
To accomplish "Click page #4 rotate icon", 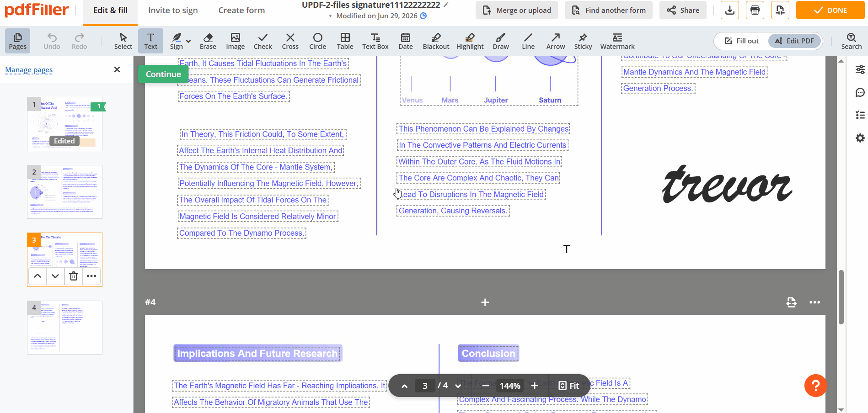I will [792, 302].
